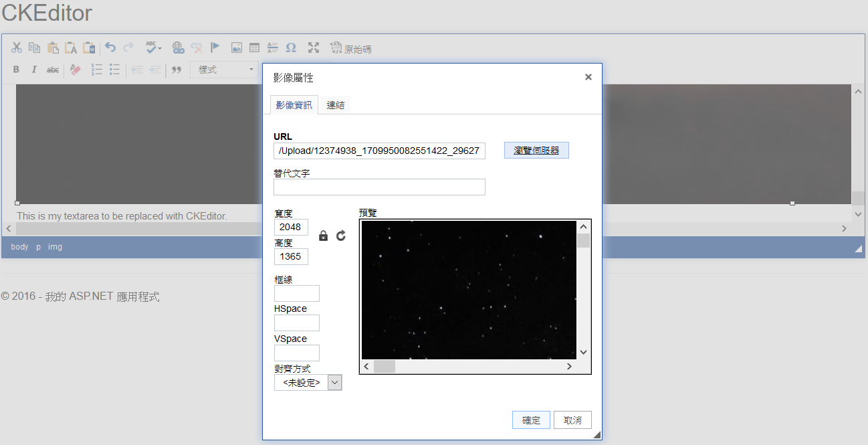
Task: Click the p element path item
Action: tap(39, 247)
